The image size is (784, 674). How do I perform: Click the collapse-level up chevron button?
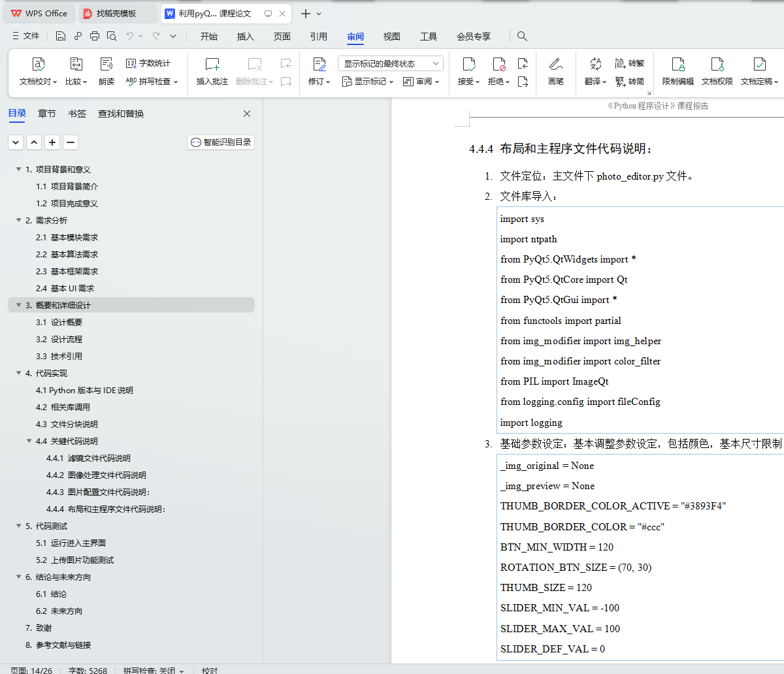click(x=34, y=142)
